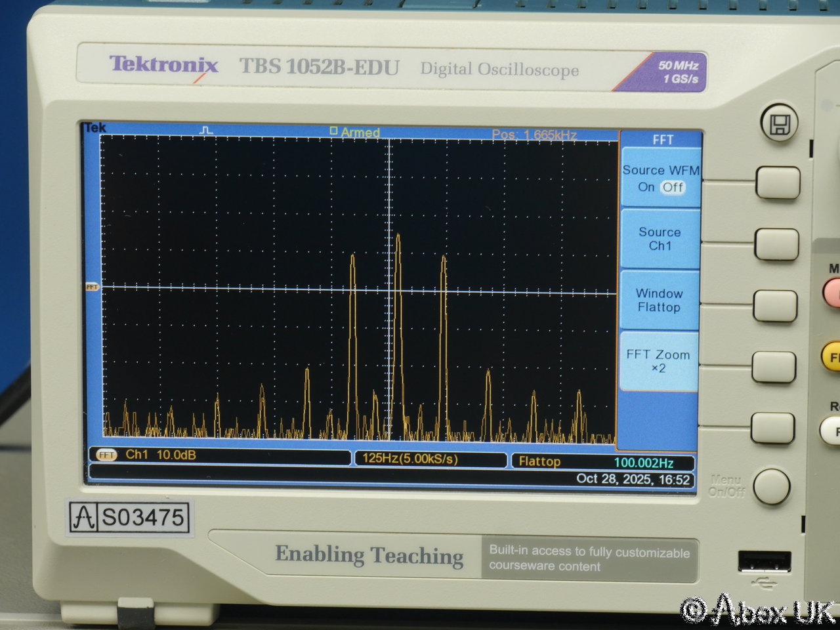Click the Armed acquisition status indicator

[x=355, y=133]
